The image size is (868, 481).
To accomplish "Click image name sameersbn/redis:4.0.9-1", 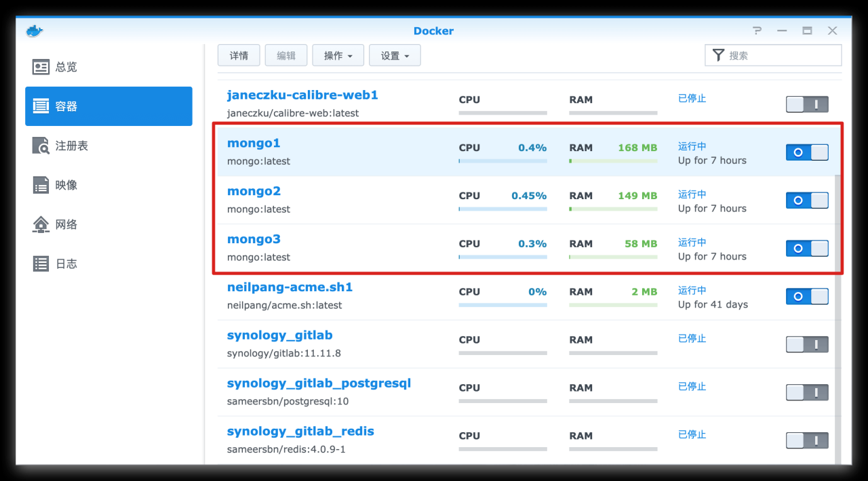I will click(x=286, y=449).
